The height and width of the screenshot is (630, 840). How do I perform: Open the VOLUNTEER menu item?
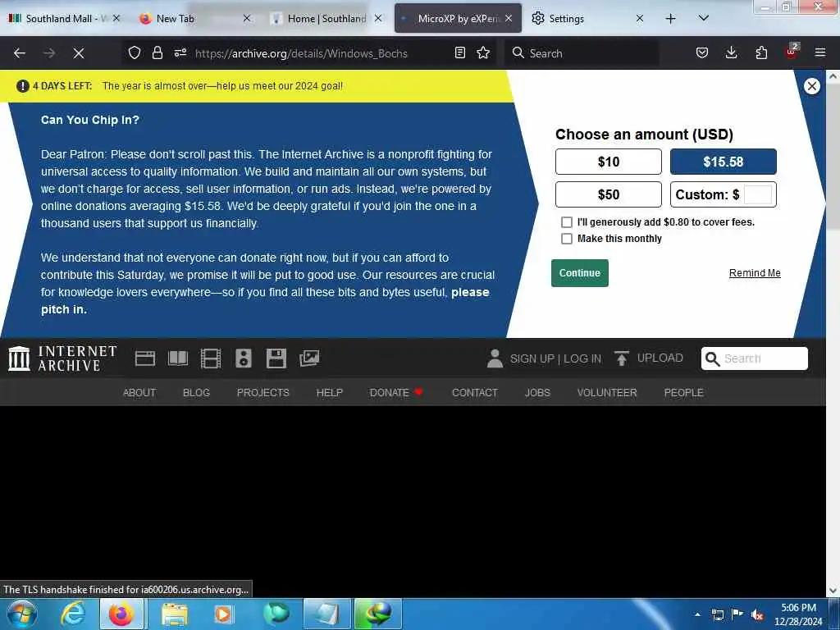(x=607, y=393)
